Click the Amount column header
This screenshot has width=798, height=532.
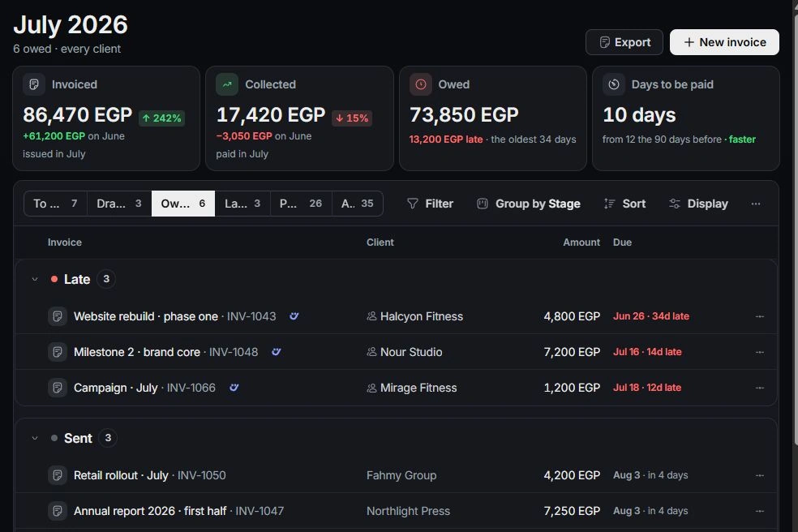[x=581, y=242]
